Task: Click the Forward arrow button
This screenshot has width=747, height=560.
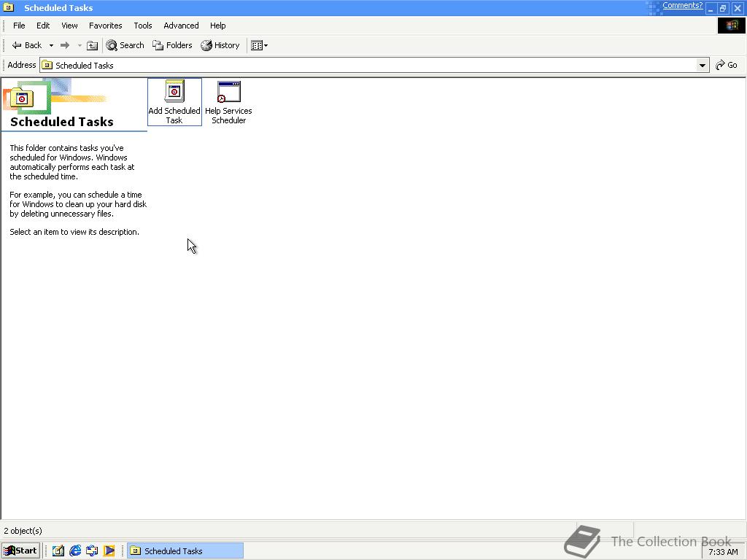Action: (65, 45)
